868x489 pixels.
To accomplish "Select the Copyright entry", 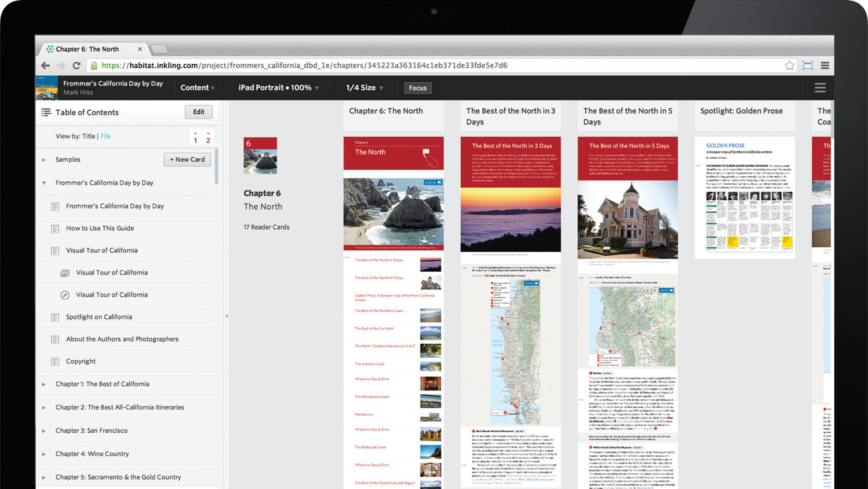I will pos(126,362).
